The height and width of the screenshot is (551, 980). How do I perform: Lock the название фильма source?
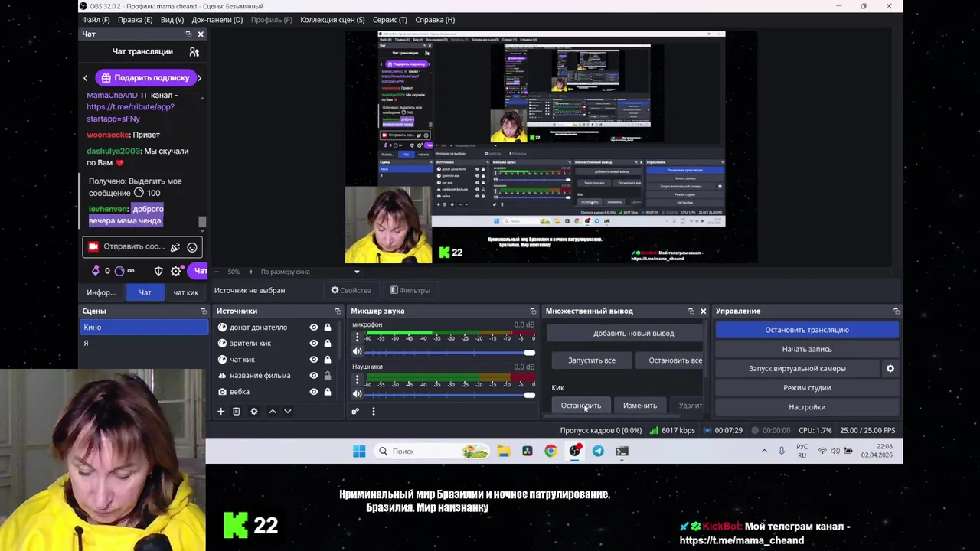point(328,376)
